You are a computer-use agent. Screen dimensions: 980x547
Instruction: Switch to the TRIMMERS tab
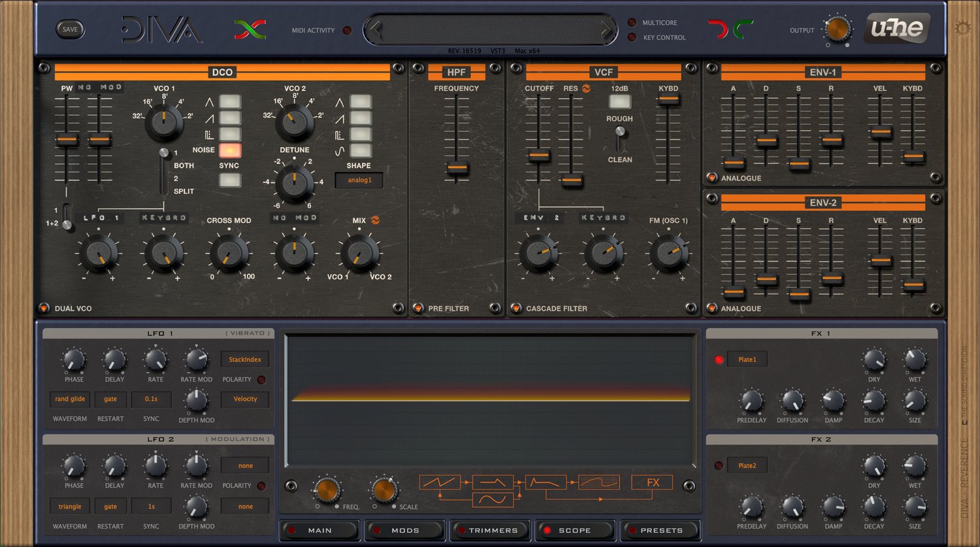coord(490,530)
